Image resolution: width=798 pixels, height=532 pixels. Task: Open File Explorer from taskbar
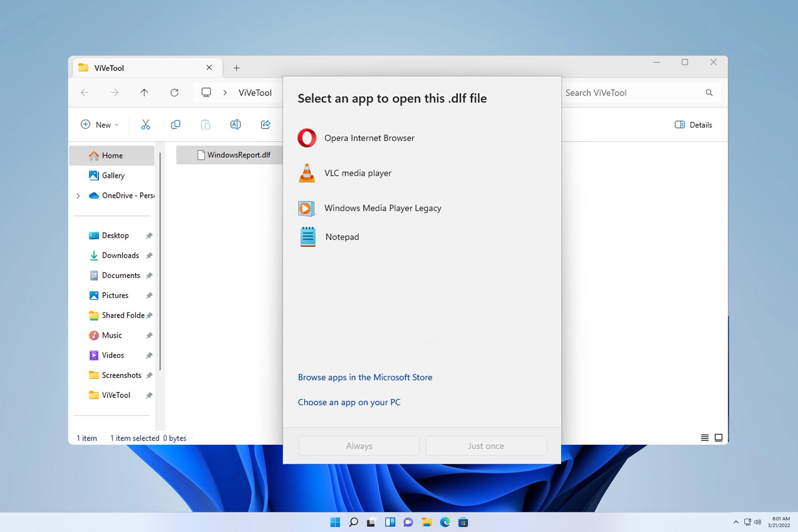(x=427, y=522)
